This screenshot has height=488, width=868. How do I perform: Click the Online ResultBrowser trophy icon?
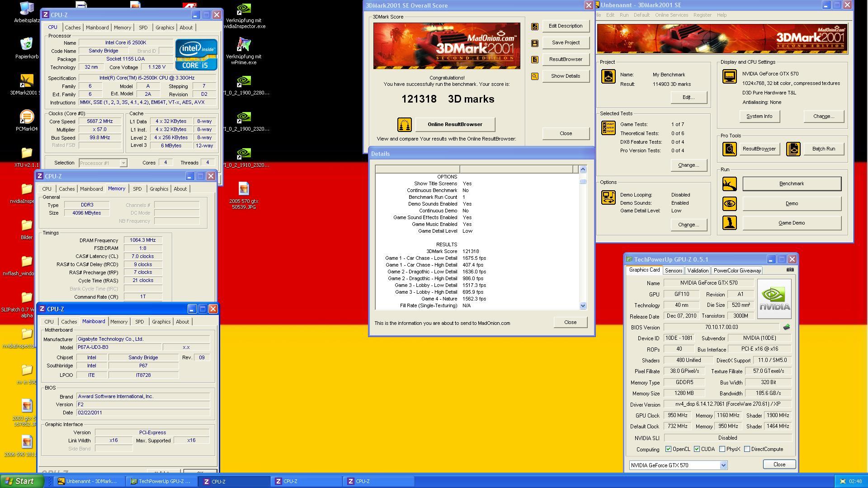click(404, 124)
